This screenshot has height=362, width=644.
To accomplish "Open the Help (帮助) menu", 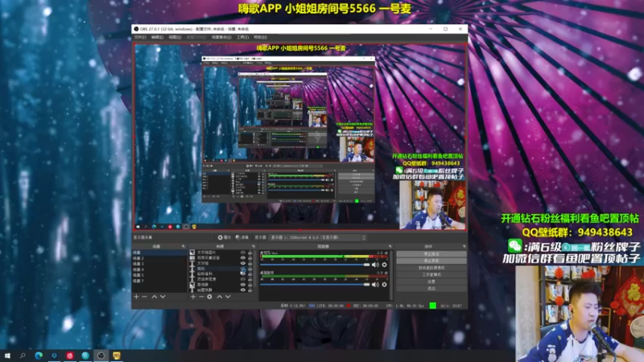I will coord(260,37).
